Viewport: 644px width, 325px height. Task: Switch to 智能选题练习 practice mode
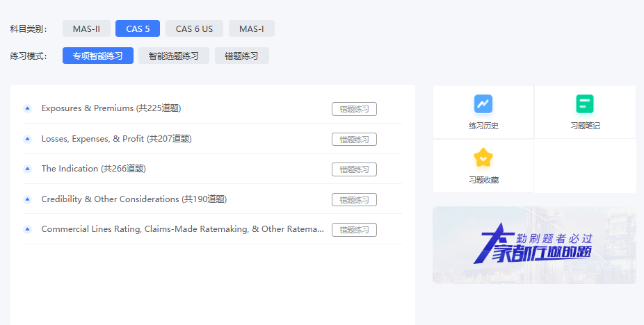click(x=173, y=56)
